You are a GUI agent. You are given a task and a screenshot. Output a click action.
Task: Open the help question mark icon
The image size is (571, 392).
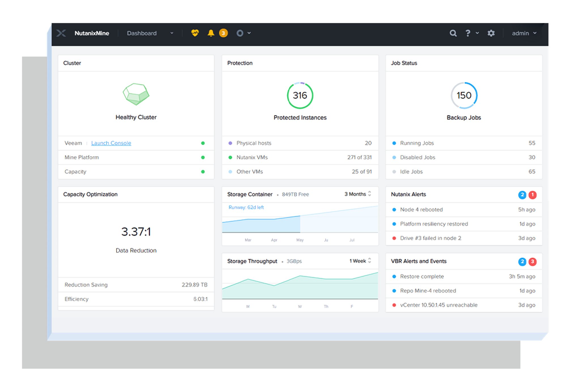[x=468, y=33]
